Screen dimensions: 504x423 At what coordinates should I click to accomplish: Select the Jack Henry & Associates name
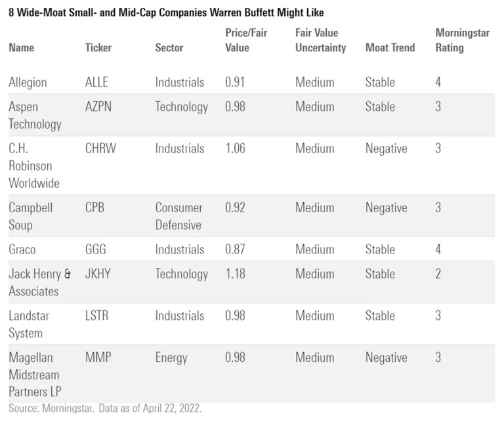[x=39, y=282]
